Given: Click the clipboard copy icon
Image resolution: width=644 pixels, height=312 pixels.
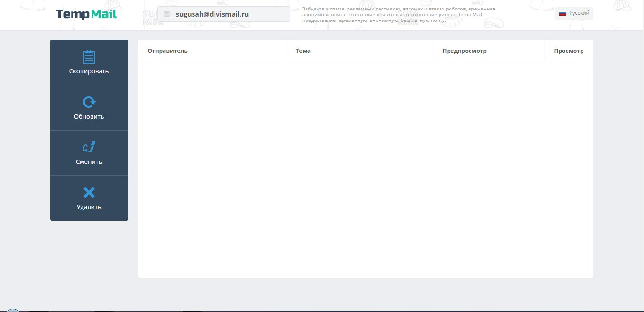Looking at the screenshot, I should [89, 57].
